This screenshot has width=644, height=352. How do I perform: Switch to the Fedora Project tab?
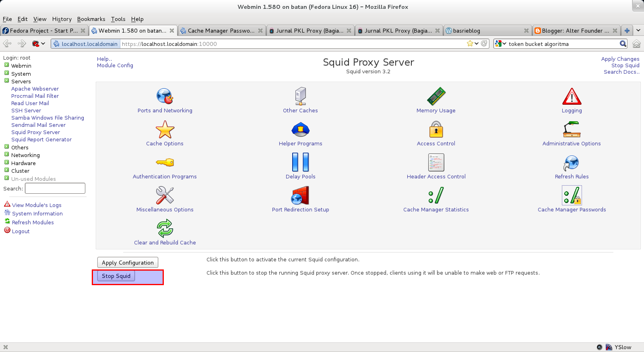pyautogui.click(x=44, y=31)
